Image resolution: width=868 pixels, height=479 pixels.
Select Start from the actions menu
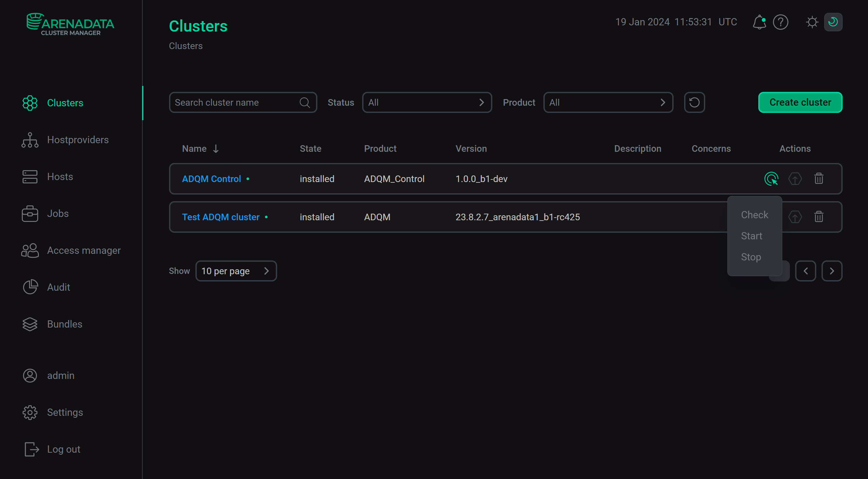pyautogui.click(x=751, y=236)
